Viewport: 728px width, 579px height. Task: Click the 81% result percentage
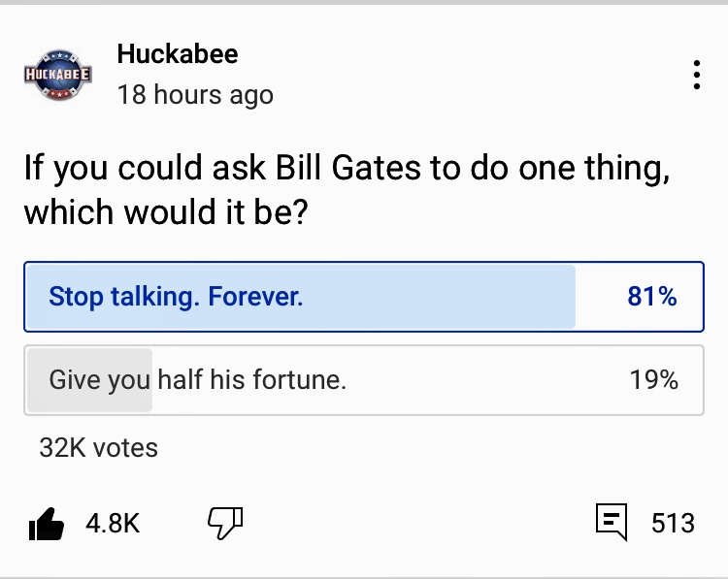point(652,297)
